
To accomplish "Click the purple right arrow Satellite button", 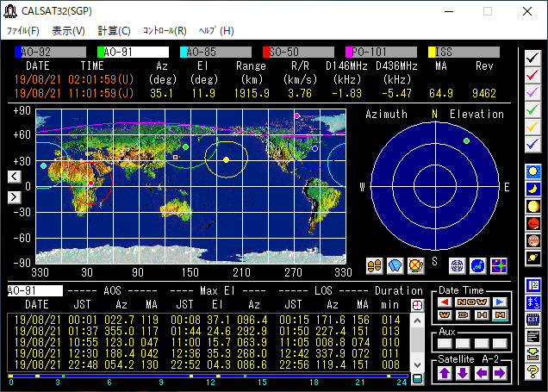I will [x=500, y=374].
